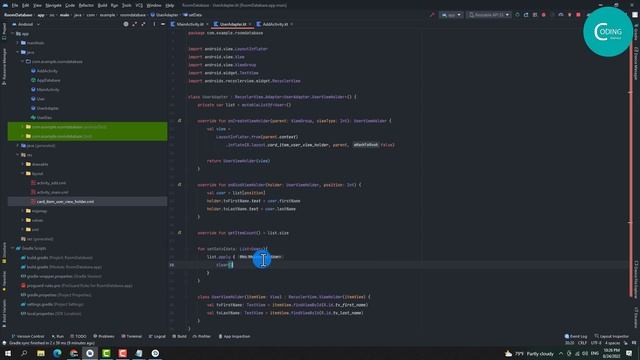
Task: Switch to the AddActivity.kt editor tab
Action: click(x=275, y=24)
